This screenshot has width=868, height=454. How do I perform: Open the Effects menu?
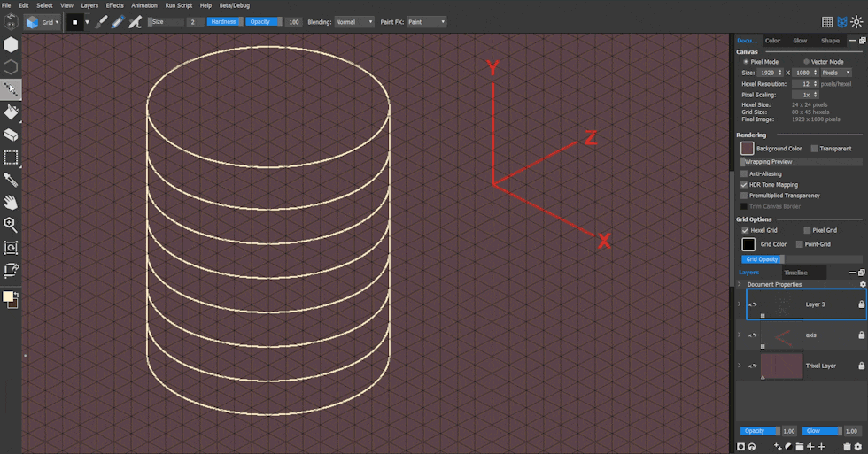114,5
